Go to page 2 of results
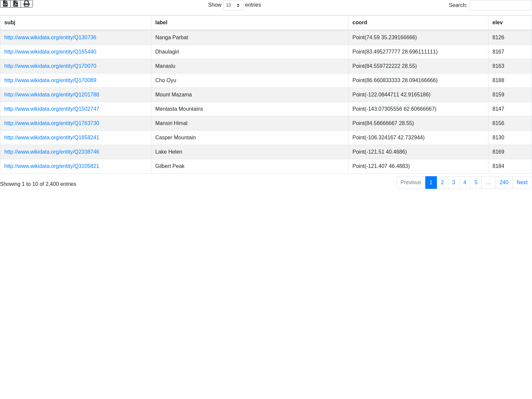This screenshot has height=399, width=532. click(442, 183)
